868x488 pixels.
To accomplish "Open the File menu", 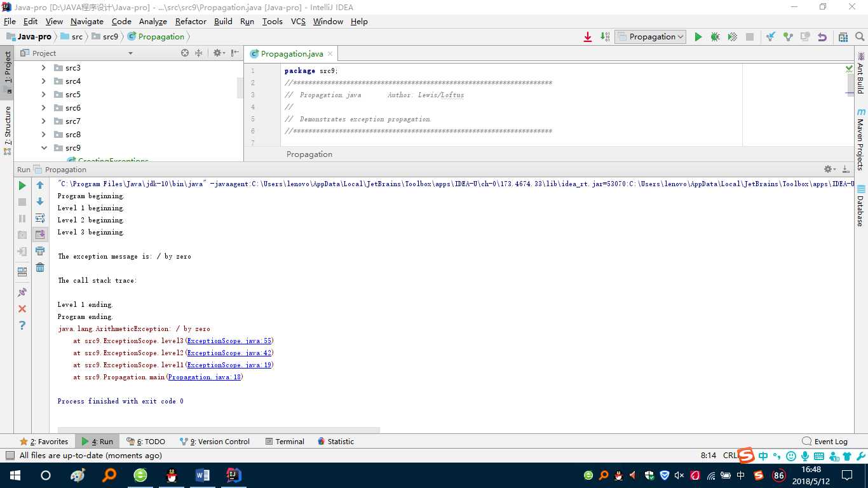I will click(x=10, y=22).
